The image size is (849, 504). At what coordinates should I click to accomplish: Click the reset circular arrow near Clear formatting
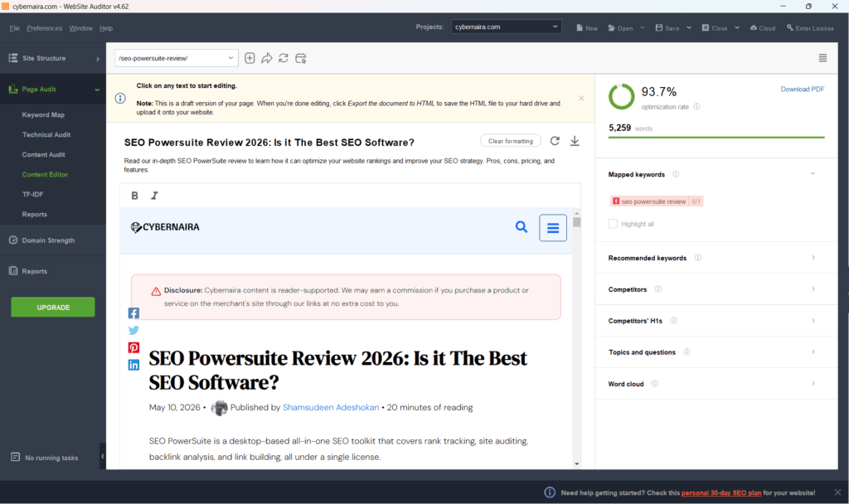pos(555,141)
